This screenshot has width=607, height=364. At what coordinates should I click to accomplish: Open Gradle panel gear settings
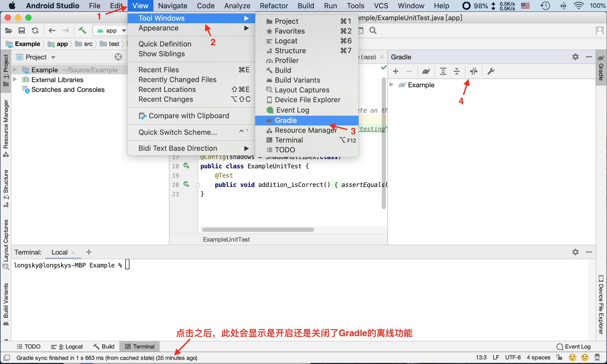pos(575,57)
